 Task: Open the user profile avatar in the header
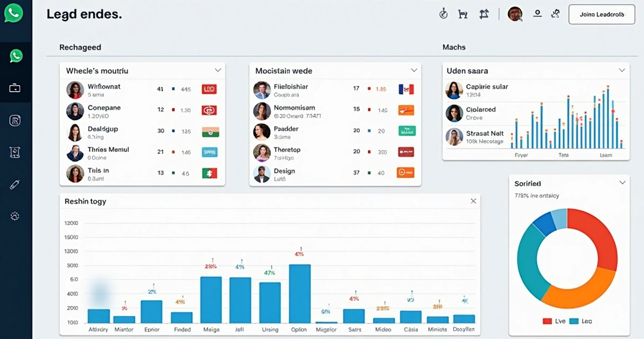(x=514, y=14)
